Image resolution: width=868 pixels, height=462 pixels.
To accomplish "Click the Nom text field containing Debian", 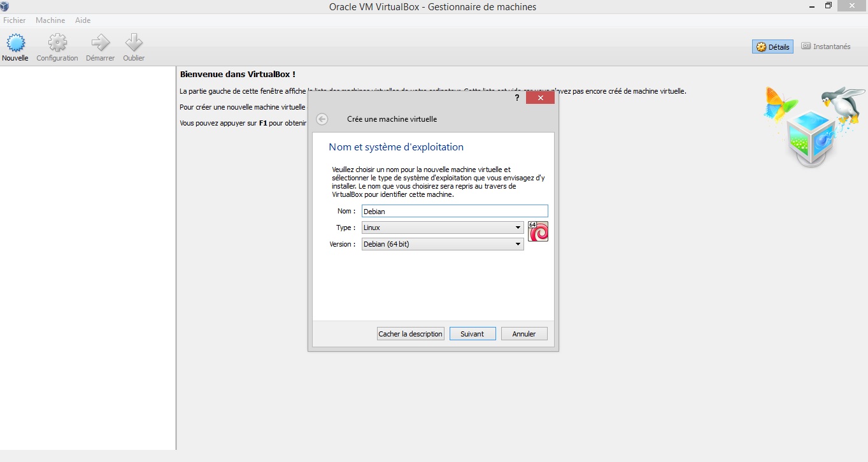I will (455, 211).
